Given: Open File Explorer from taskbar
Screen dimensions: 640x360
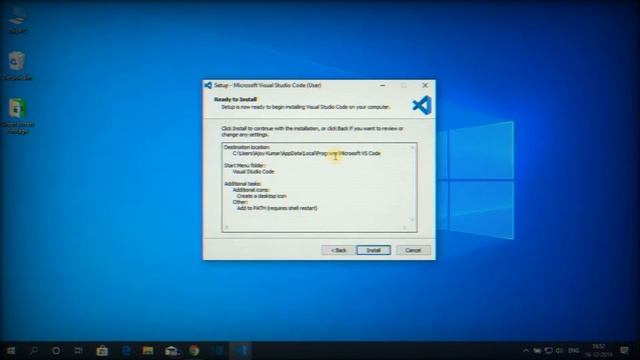Looking at the screenshot, I should tap(148, 351).
